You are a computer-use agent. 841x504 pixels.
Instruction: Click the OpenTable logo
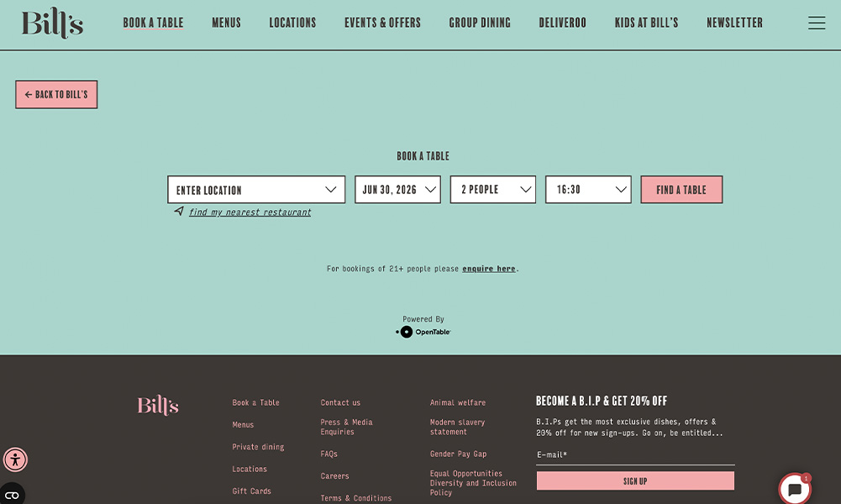click(x=423, y=332)
